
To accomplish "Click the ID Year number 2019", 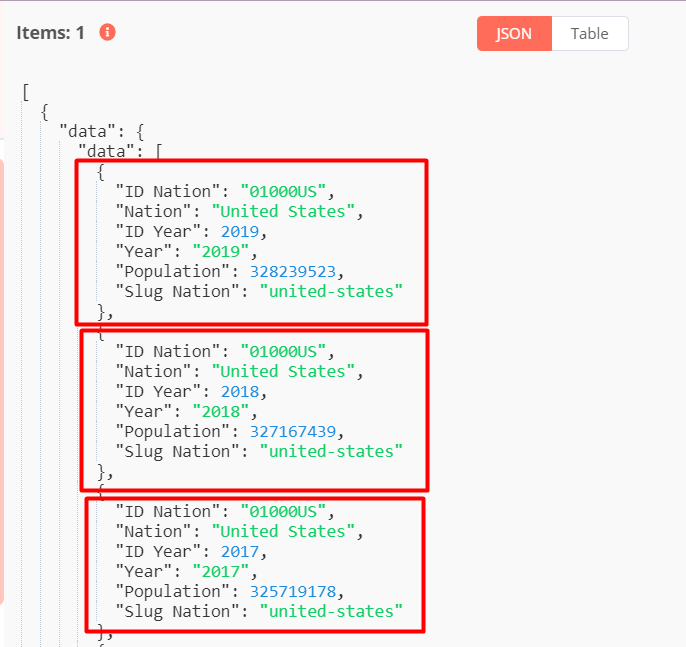I will pyautogui.click(x=240, y=231).
